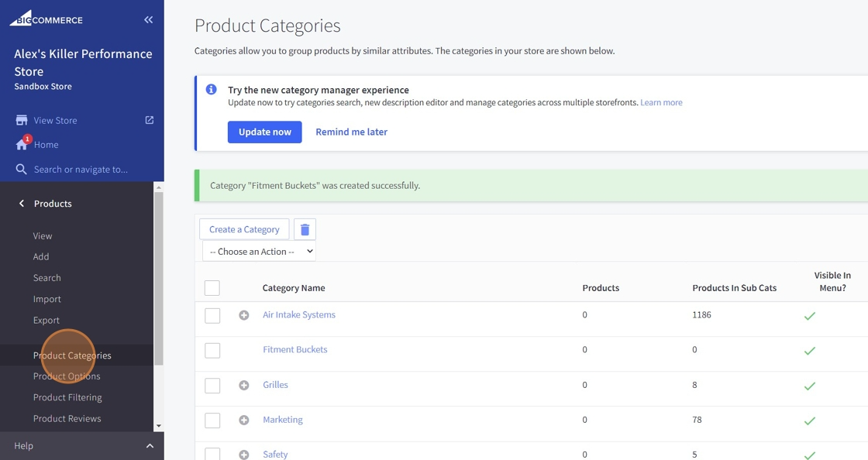
Task: Open Product Filtering menu item
Action: (x=67, y=397)
